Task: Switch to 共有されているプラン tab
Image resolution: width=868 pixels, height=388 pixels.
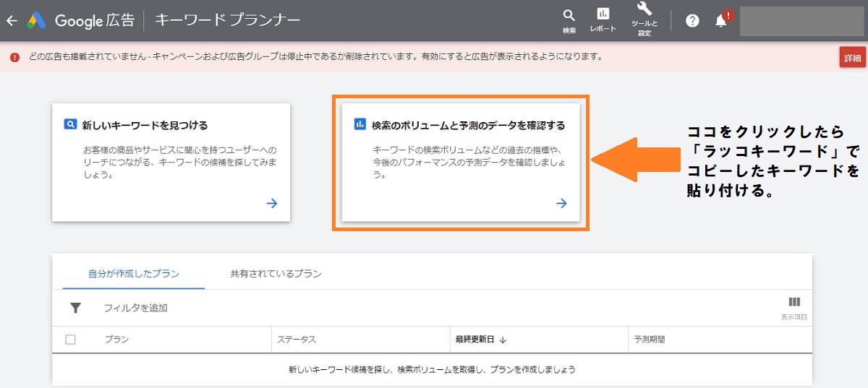Action: [276, 274]
